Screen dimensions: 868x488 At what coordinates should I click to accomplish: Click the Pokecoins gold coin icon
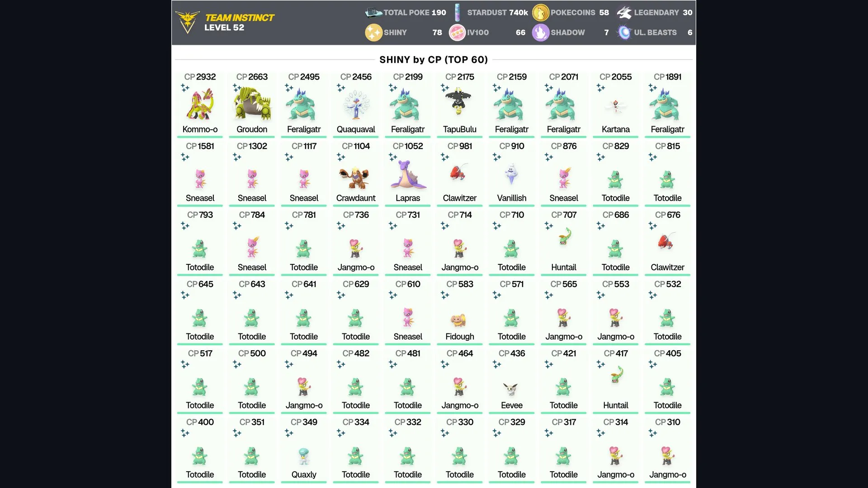pyautogui.click(x=540, y=13)
